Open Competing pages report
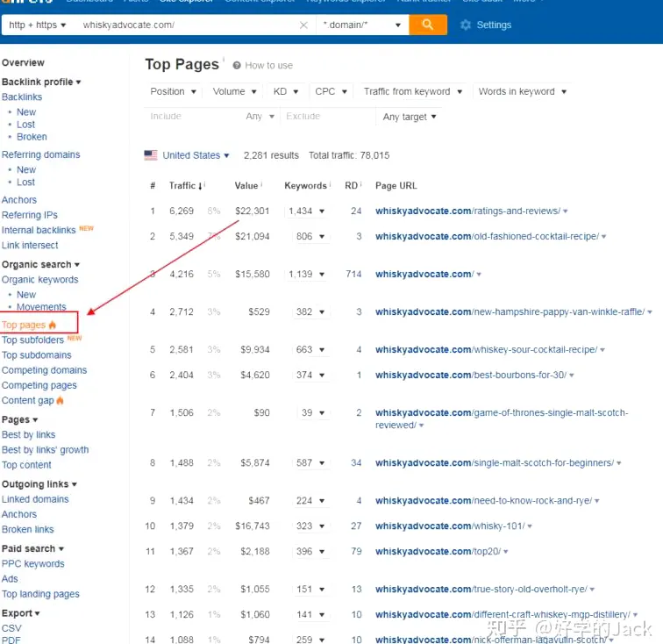663x644 pixels. pyautogui.click(x=39, y=385)
